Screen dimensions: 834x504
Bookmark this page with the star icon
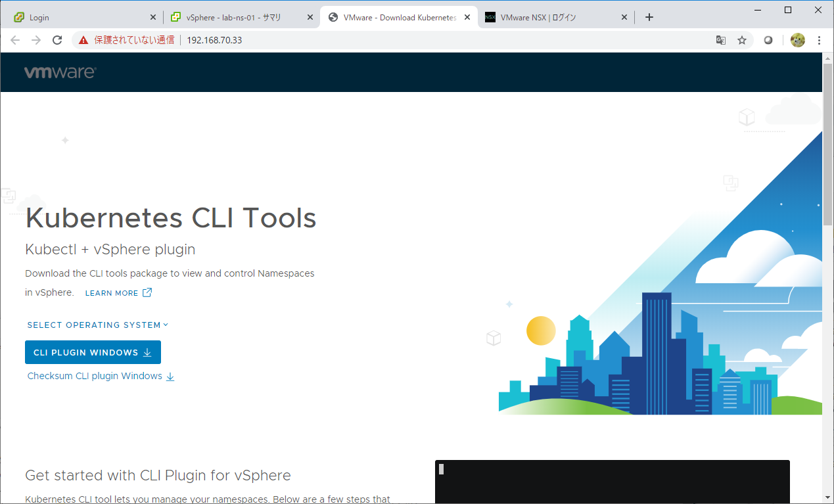point(742,40)
